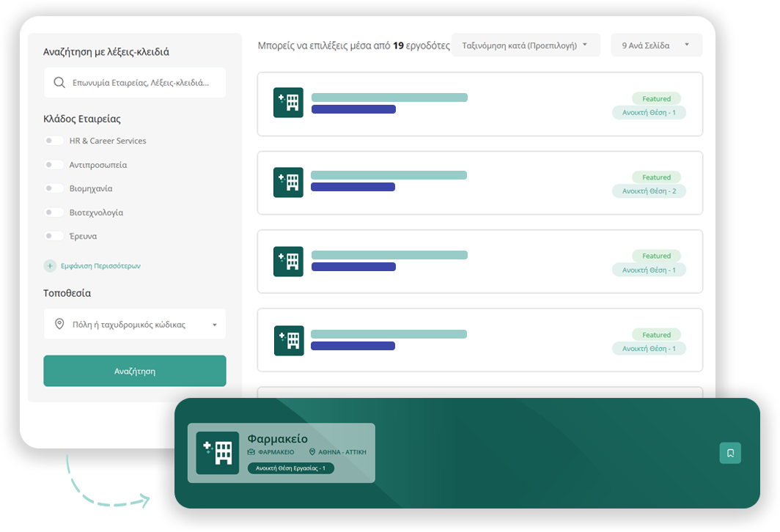This screenshot has width=780, height=532.
Task: Click the third employer's building logo icon
Action: pyautogui.click(x=288, y=261)
